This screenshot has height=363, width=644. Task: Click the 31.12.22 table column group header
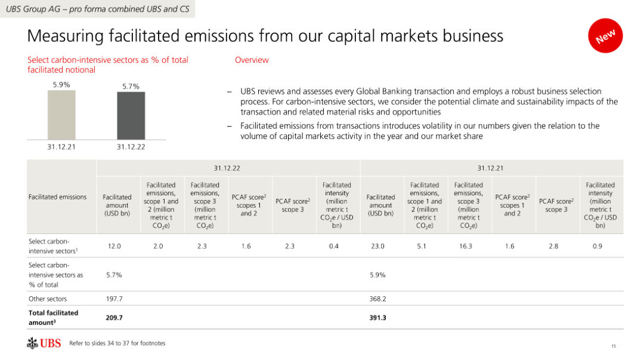pos(227,168)
